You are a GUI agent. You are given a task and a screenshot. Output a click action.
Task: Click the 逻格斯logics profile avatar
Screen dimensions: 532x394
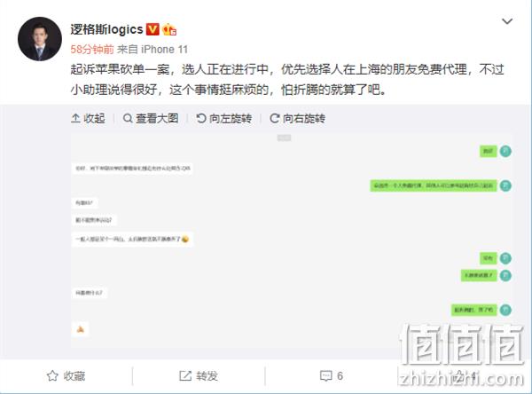click(x=40, y=39)
